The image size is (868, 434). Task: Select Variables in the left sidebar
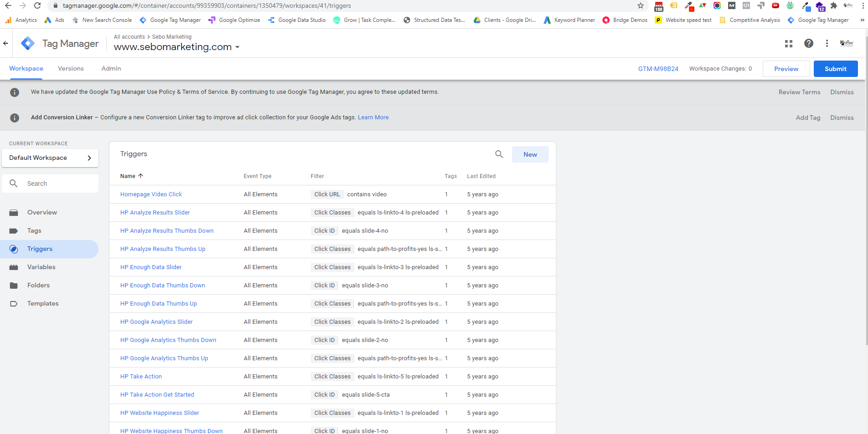(x=41, y=267)
